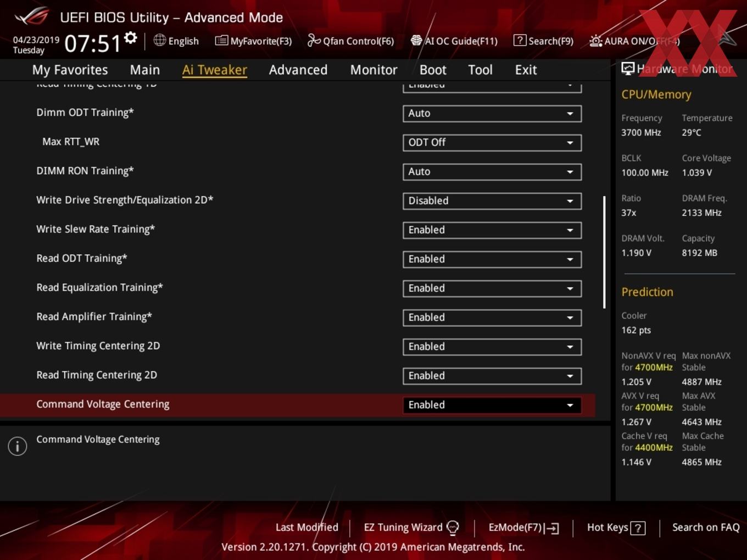Click the globe language icon

click(x=159, y=40)
